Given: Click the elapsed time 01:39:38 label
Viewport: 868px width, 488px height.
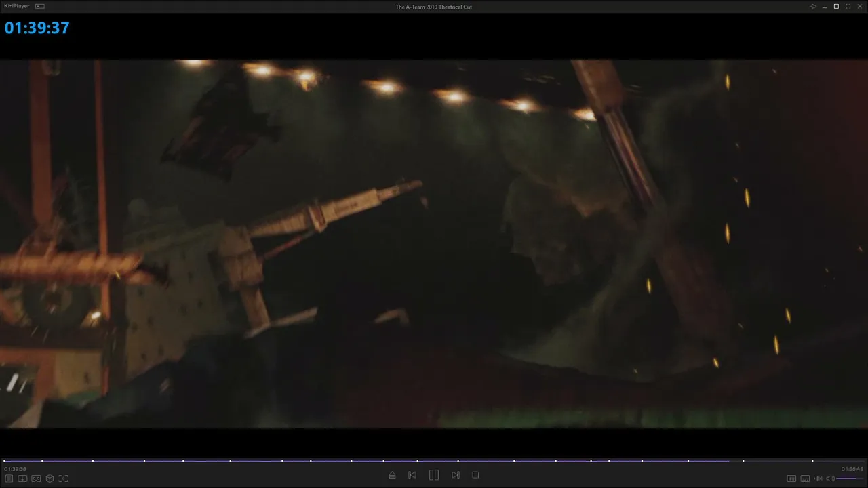Looking at the screenshot, I should point(15,469).
